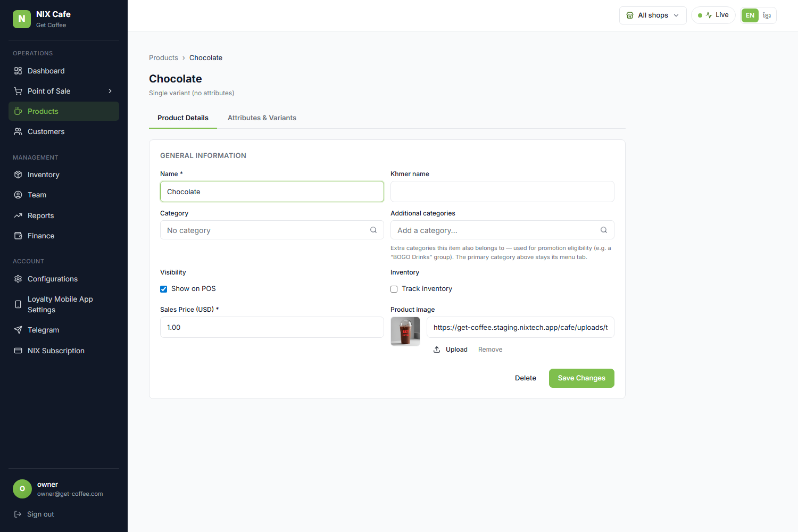Click the Configurations gear icon

[x=18, y=279]
